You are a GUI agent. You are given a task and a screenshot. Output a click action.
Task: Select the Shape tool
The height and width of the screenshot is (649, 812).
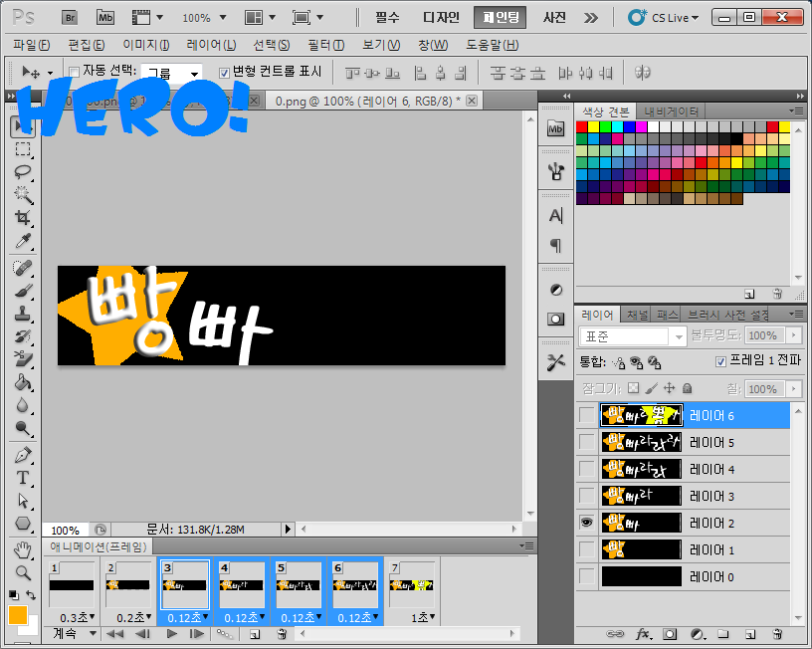[22, 524]
